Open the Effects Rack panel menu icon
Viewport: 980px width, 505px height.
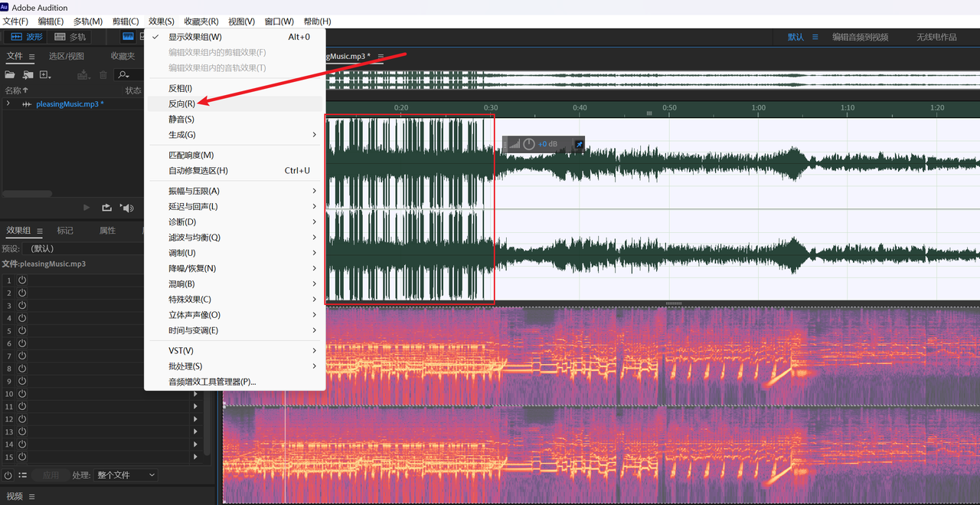pos(40,231)
